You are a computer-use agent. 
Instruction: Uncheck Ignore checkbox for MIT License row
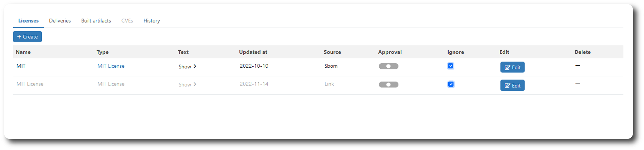click(451, 84)
